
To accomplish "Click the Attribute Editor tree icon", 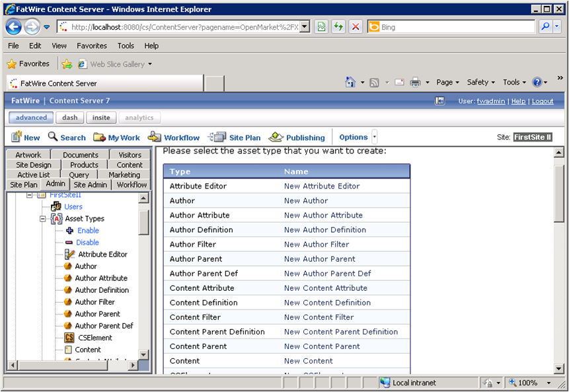I will [69, 254].
